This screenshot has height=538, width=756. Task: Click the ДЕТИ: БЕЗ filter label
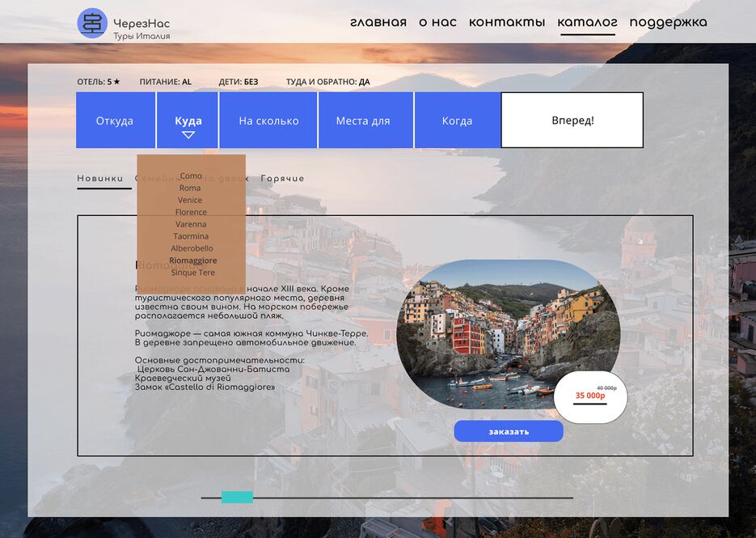pos(239,82)
